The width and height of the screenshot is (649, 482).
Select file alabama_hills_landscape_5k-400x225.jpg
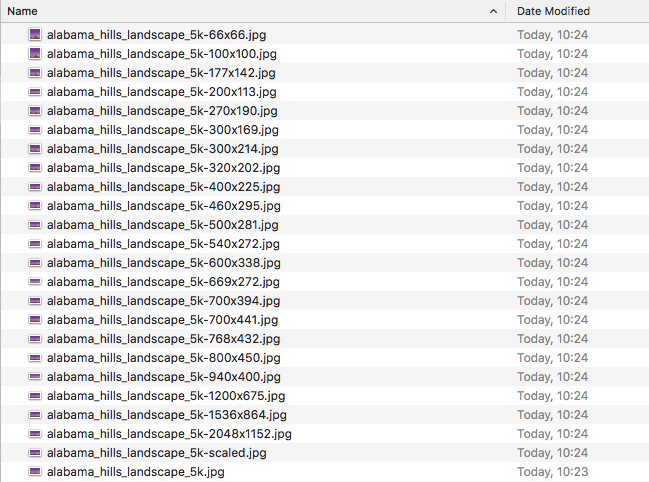163,187
